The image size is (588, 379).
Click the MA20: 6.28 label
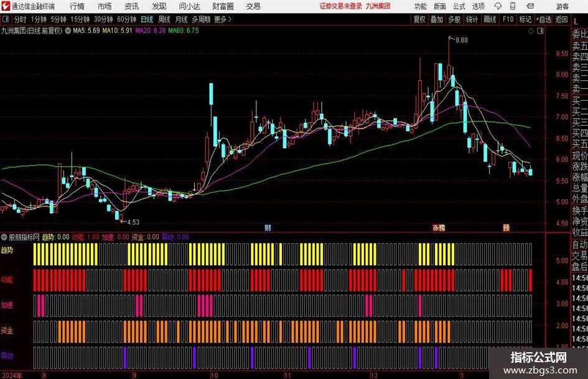[151, 30]
